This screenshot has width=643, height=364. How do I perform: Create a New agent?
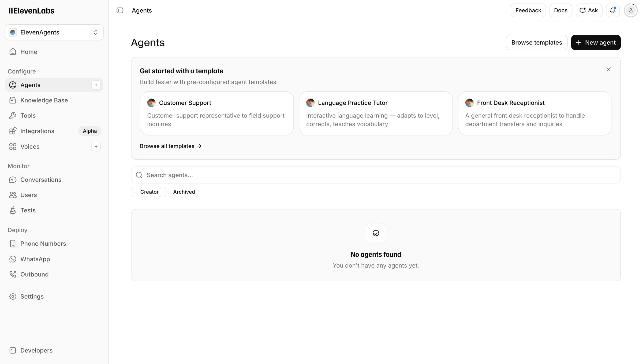click(x=596, y=43)
